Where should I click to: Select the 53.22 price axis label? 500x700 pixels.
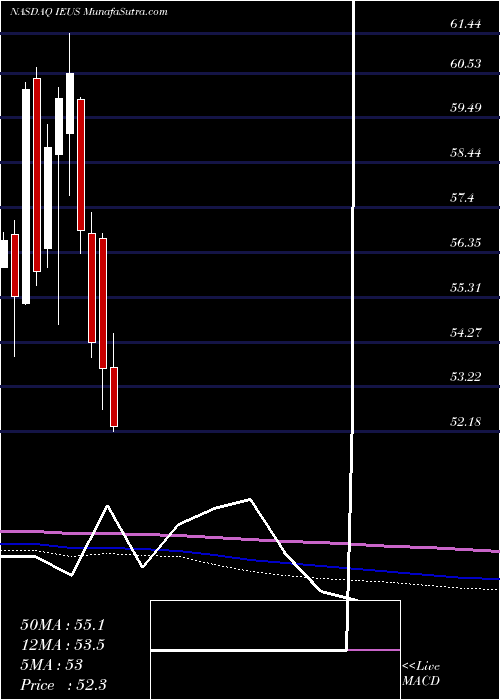[466, 377]
